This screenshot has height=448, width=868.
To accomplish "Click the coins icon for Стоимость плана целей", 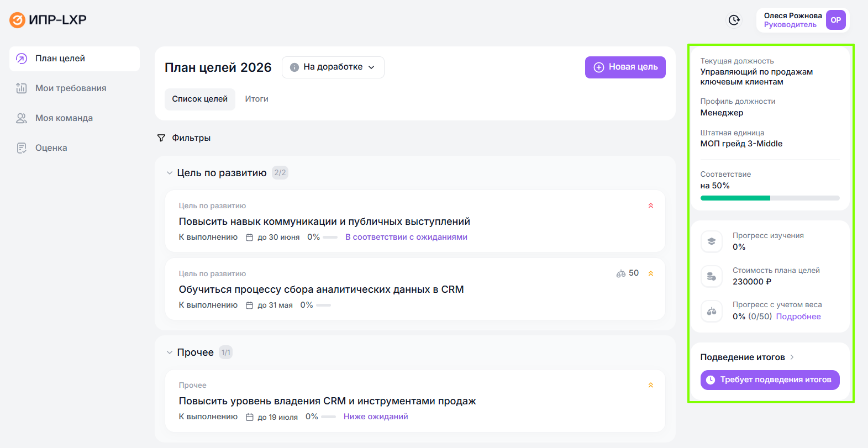I will coord(712,276).
